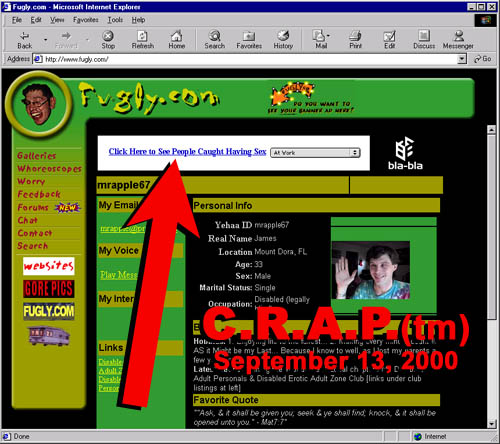Open Galleries in sidebar

click(37, 156)
